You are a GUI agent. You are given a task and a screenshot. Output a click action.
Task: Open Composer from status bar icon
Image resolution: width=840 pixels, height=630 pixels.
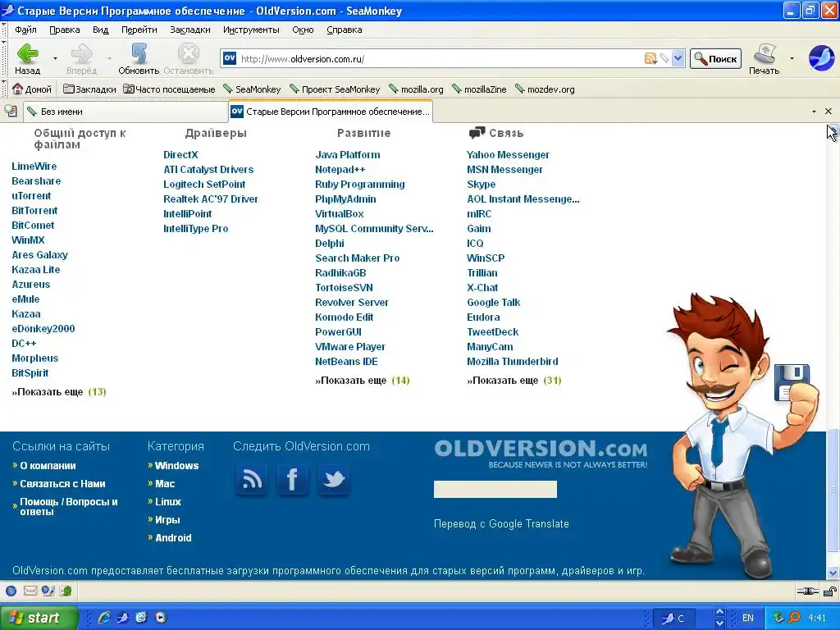[x=48, y=591]
